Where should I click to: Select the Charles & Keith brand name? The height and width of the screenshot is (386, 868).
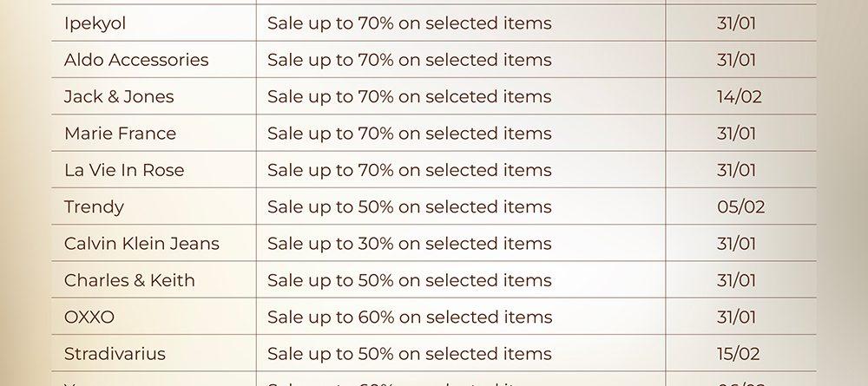coord(129,280)
